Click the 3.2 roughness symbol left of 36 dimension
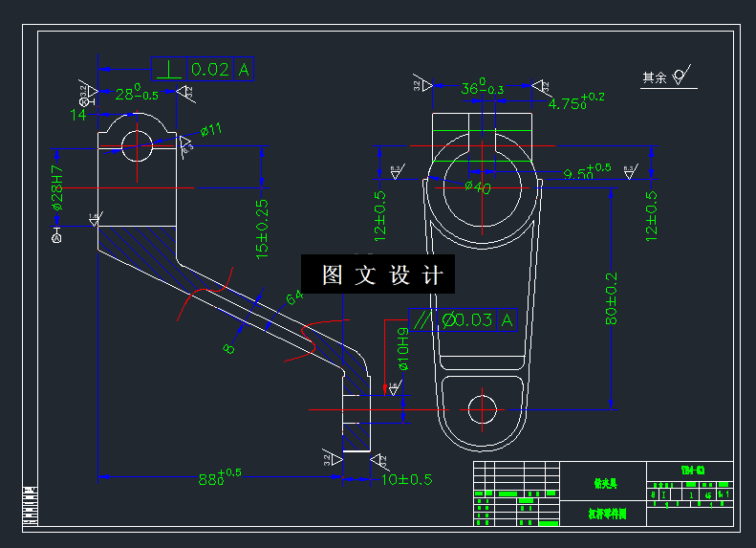Image resolution: width=756 pixels, height=548 pixels. 421,84
